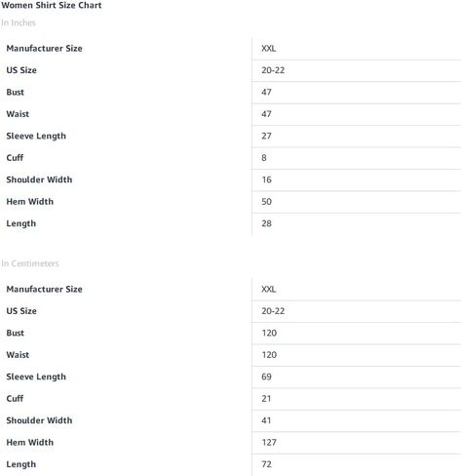Click the Length value 28
Screen dimensions: 461x476
tap(266, 223)
